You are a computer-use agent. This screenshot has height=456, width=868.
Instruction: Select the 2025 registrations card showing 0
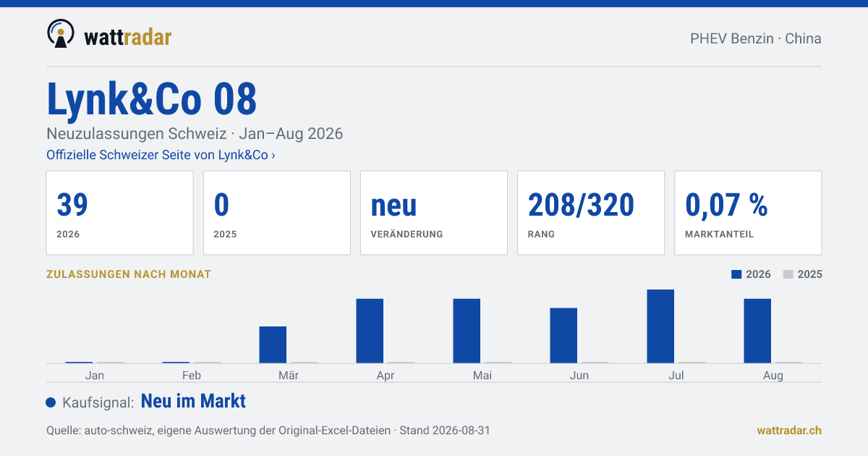point(276,213)
